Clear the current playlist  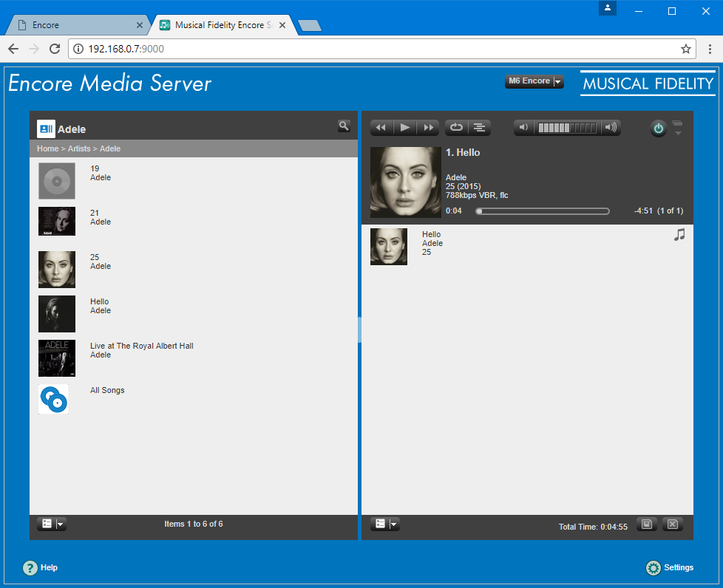[672, 524]
